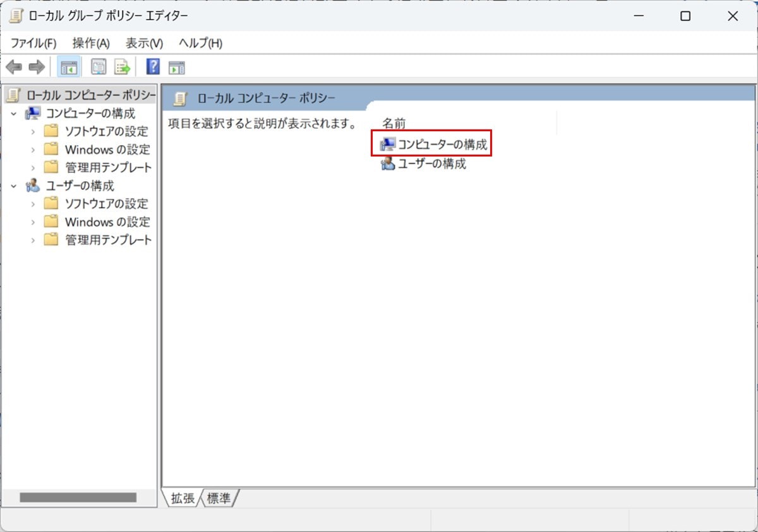Click folder icon of Windows の設定 under ユーザーの構成
Image resolution: width=758 pixels, height=532 pixels.
coord(51,222)
